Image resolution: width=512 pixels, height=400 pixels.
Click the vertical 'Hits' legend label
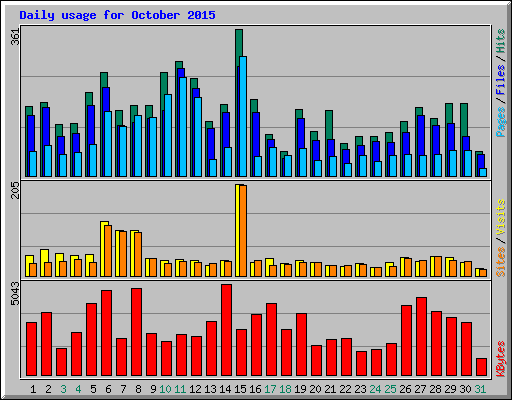pos(500,41)
